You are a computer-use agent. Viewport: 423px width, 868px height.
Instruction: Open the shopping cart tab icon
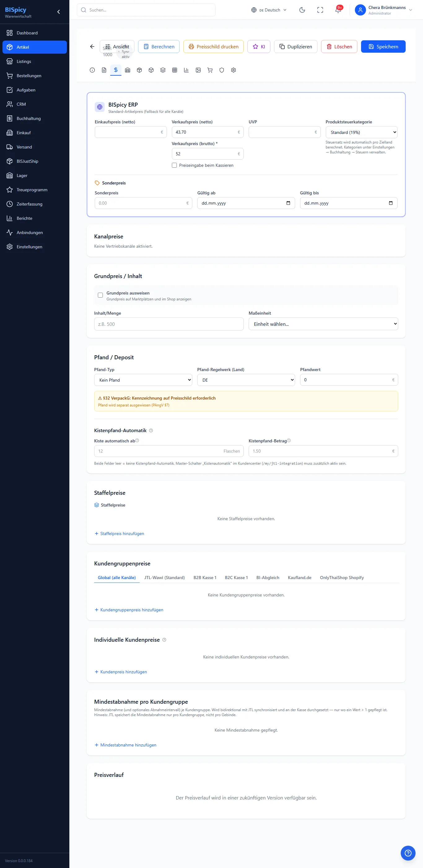point(210,70)
